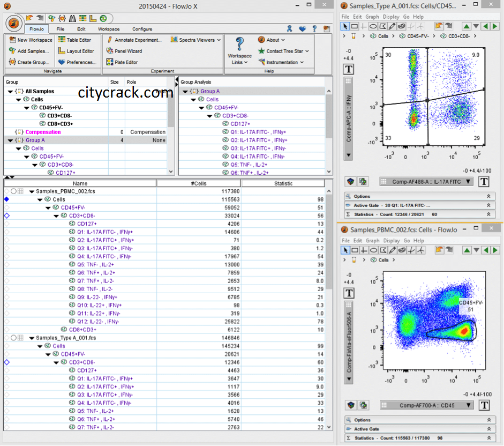Click the Create Group braces icon in quick toolbar
504x446 pixels.
pos(62,18)
